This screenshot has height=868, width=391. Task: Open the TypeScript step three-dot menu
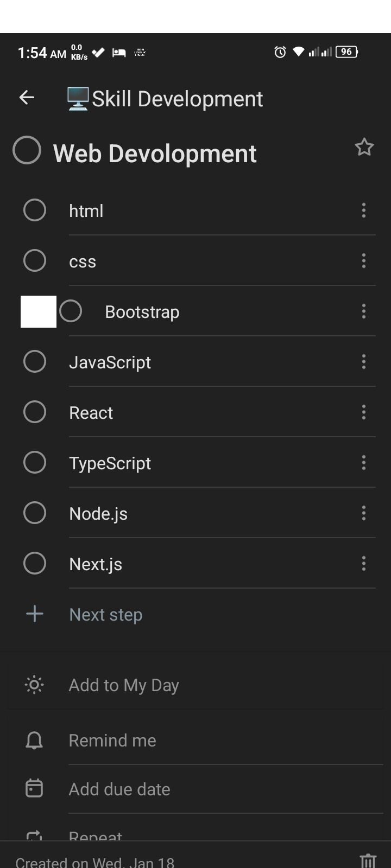(x=364, y=463)
